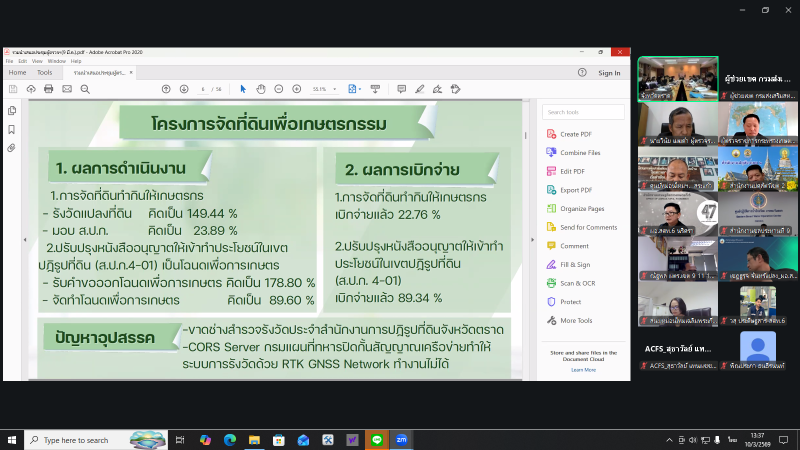The height and width of the screenshot is (450, 800).
Task: Open the Edit menu
Action: [22, 61]
